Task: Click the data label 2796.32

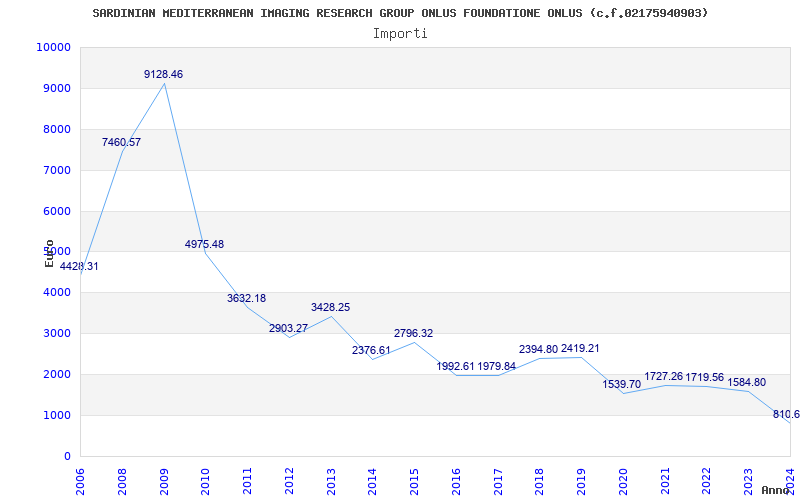Action: coord(413,333)
